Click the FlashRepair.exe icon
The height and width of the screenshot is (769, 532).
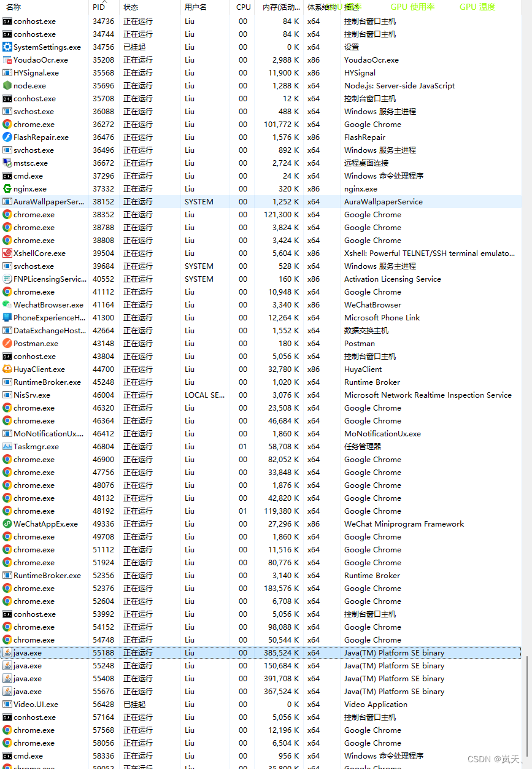(x=7, y=137)
